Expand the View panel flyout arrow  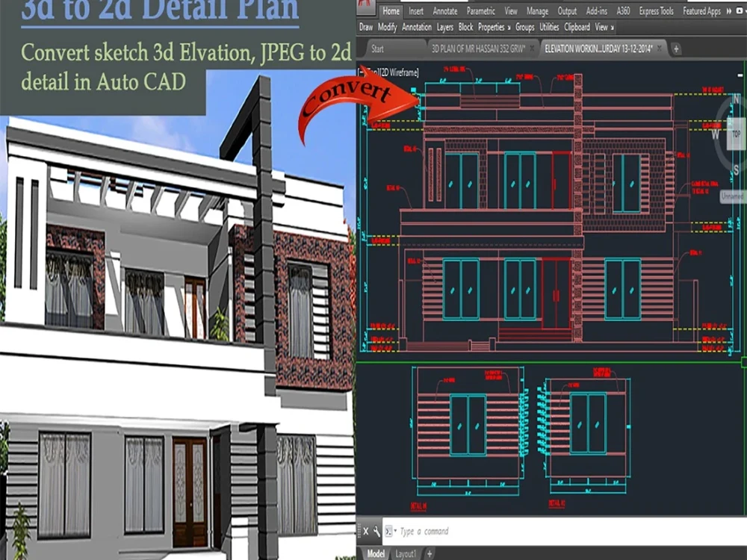tap(611, 27)
